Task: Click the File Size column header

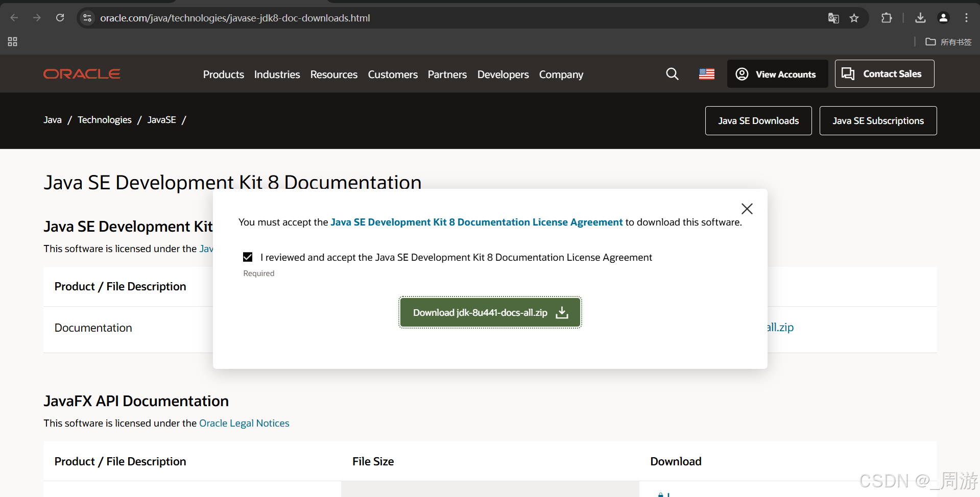Action: 373,461
